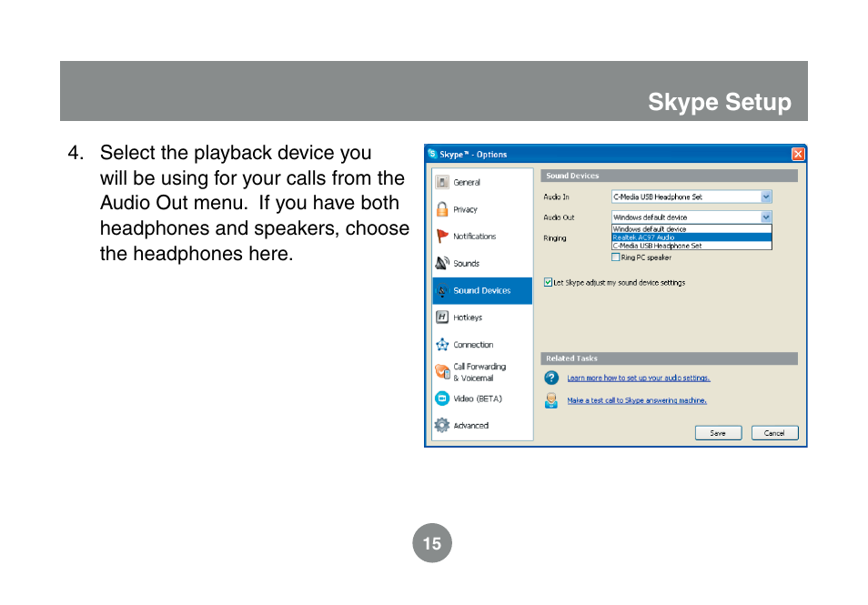Image resolution: width=868 pixels, height=605 pixels.
Task: Open Learn more how to set up audio settings link
Action: click(639, 378)
